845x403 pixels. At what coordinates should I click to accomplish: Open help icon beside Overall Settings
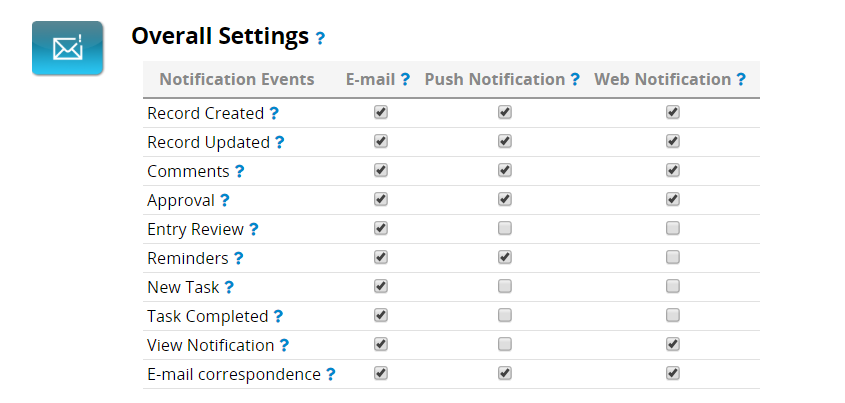(x=320, y=38)
